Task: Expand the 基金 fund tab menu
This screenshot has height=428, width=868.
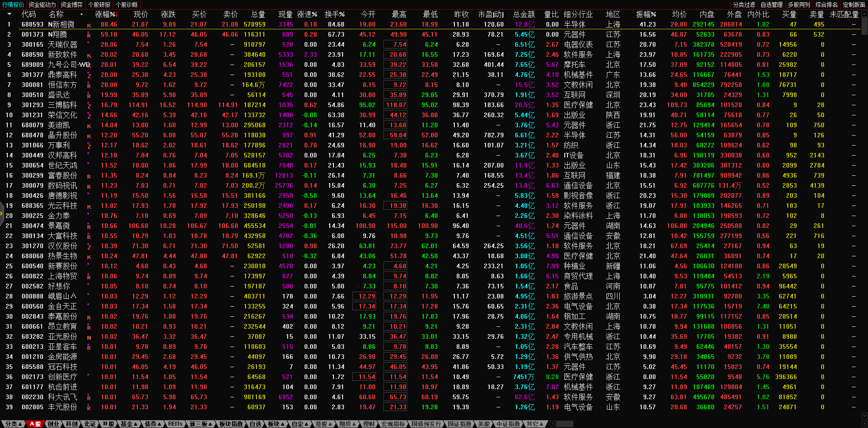Action: click(x=129, y=424)
